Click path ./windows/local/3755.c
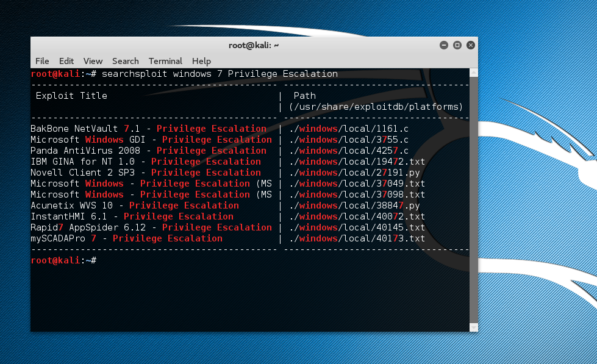The width and height of the screenshot is (597, 364). (x=348, y=140)
